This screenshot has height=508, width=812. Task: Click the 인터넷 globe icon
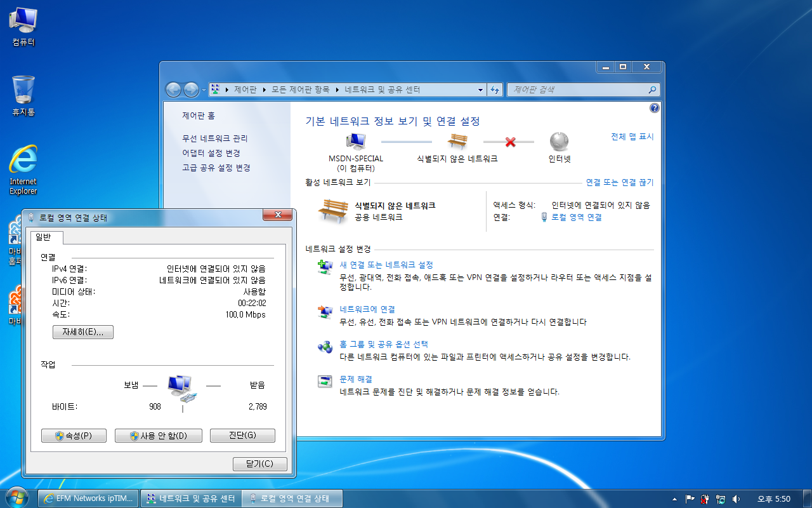tap(559, 141)
